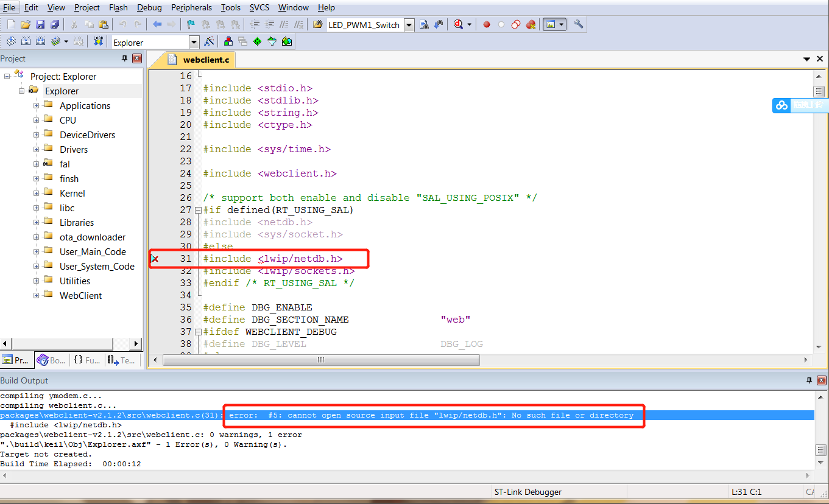Screen dimensions: 829x504
Task: Click the Open file icon
Action: (26, 24)
